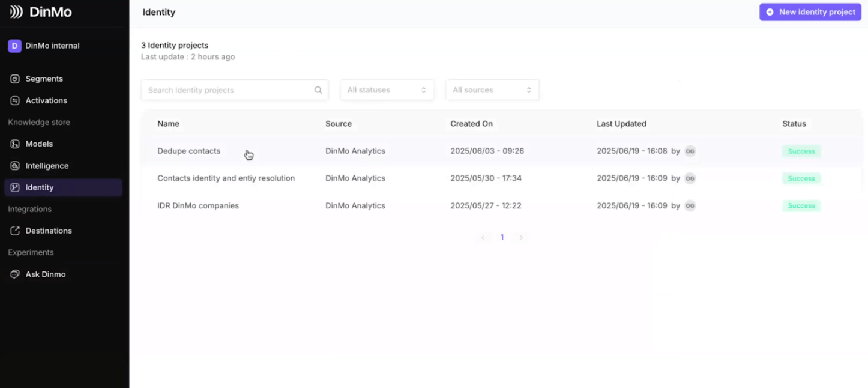The image size is (868, 388).
Task: Click the Name column header
Action: point(168,124)
